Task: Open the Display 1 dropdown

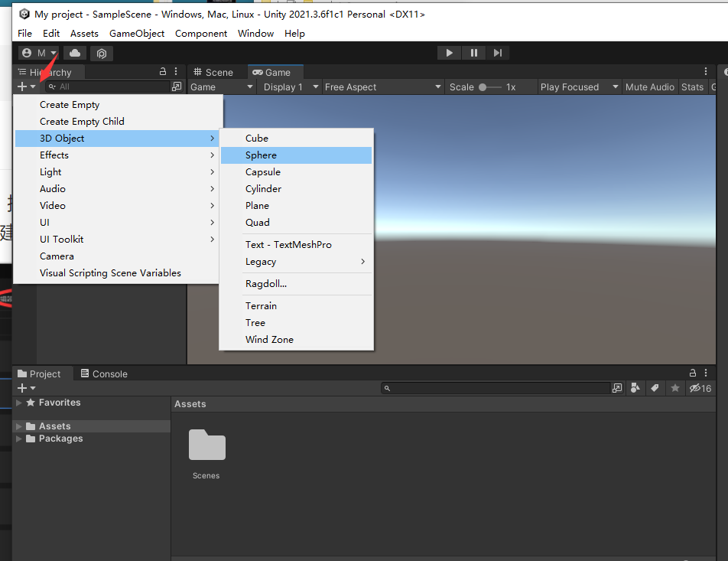Action: [x=291, y=87]
